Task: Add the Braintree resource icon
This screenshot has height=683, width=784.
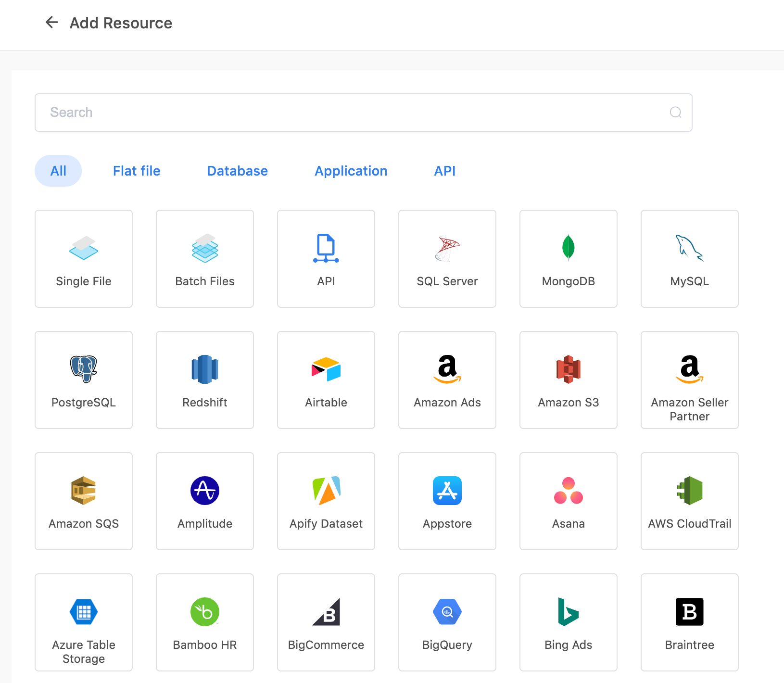Action: pyautogui.click(x=690, y=611)
